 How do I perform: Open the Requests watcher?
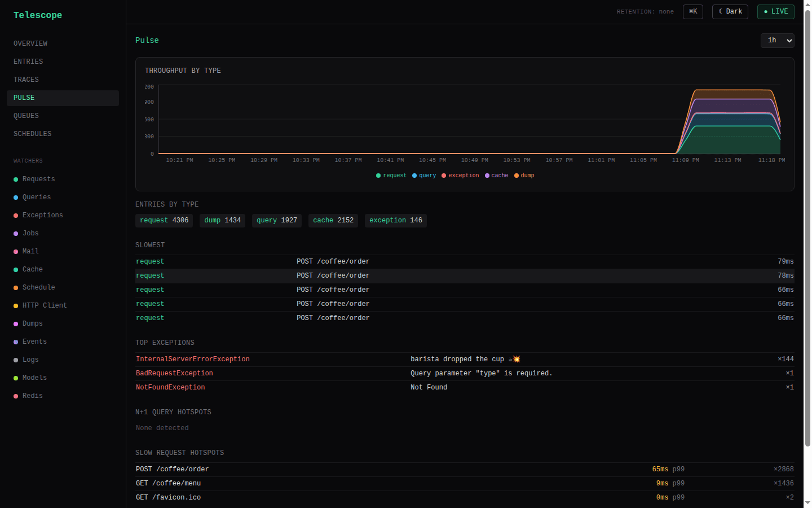(x=63, y=179)
